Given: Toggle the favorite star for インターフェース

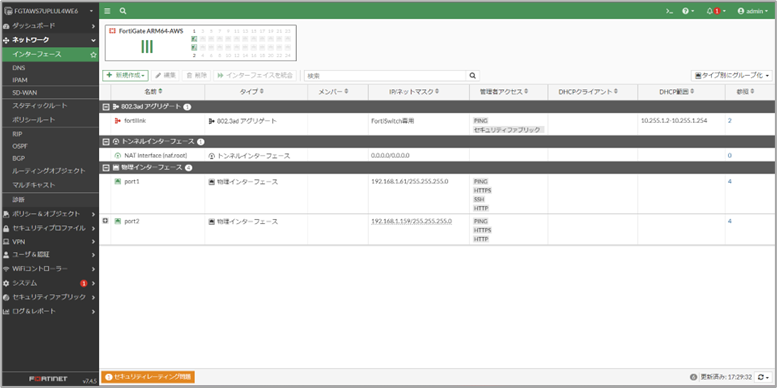Looking at the screenshot, I should tap(93, 55).
